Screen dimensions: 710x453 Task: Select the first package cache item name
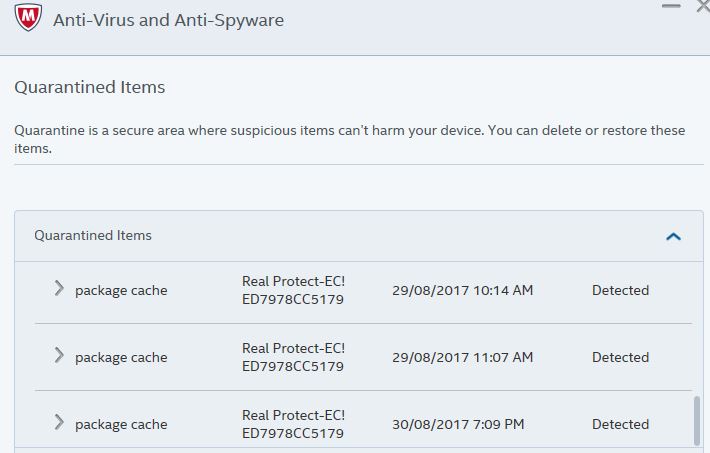point(121,291)
